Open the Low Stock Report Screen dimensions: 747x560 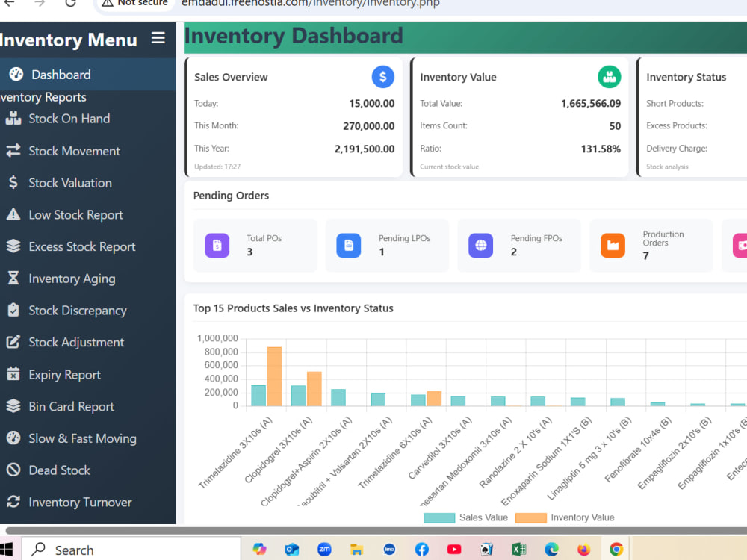click(x=75, y=215)
